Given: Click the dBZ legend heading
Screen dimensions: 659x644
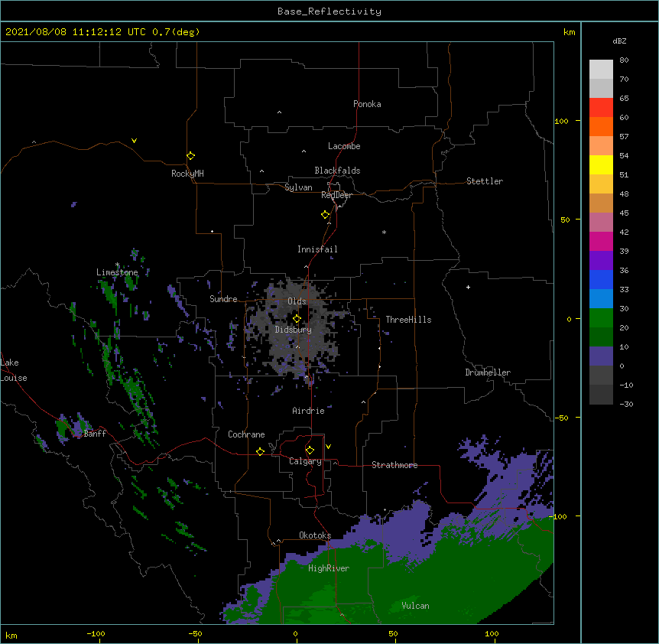Looking at the screenshot, I should pyautogui.click(x=619, y=41).
